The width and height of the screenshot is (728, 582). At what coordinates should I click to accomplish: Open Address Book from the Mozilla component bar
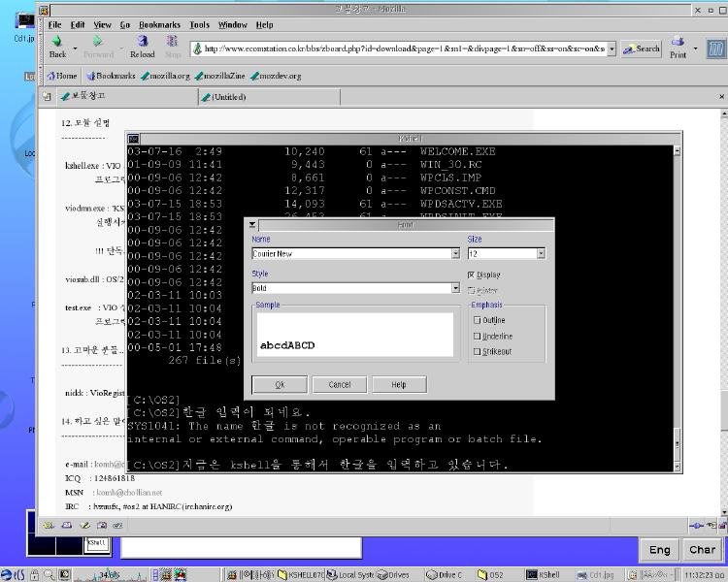coord(102,526)
